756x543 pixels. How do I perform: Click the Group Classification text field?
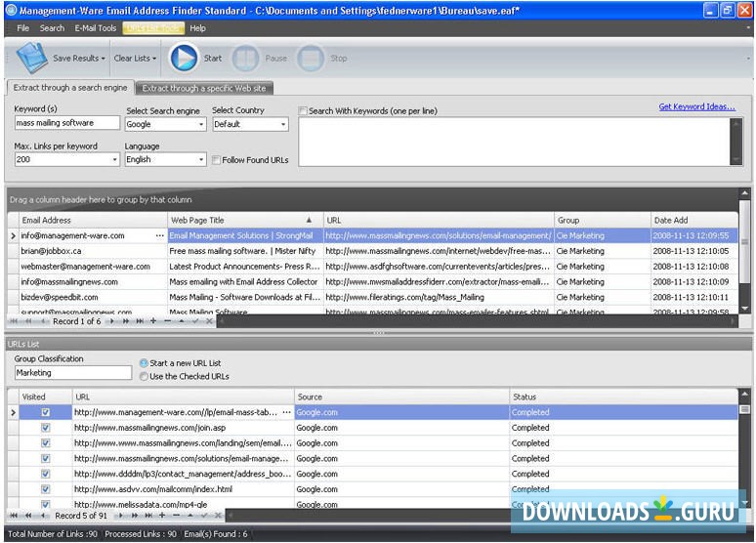click(72, 373)
